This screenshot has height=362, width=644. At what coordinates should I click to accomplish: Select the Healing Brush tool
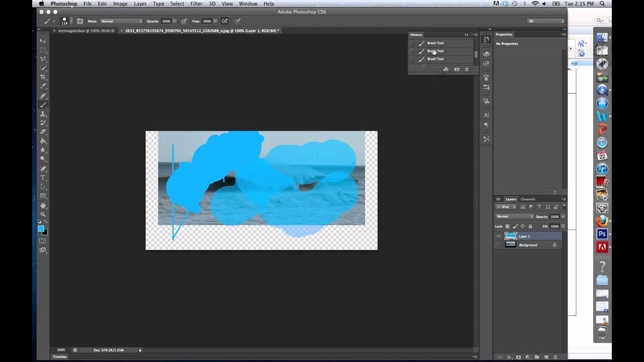click(43, 96)
